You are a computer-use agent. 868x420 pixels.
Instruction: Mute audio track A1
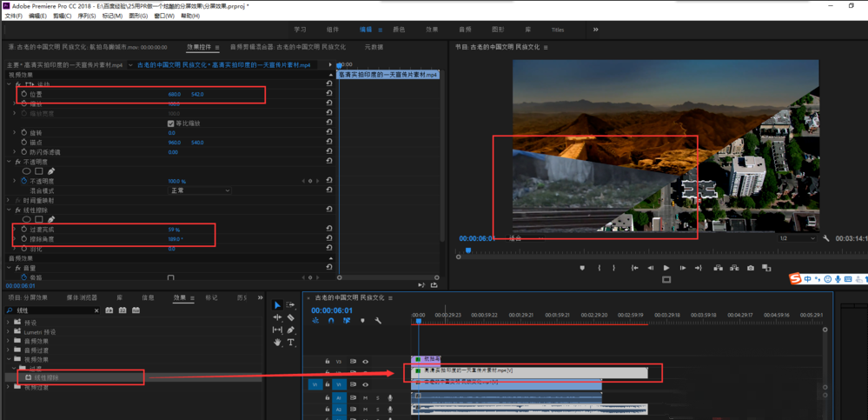pos(365,397)
